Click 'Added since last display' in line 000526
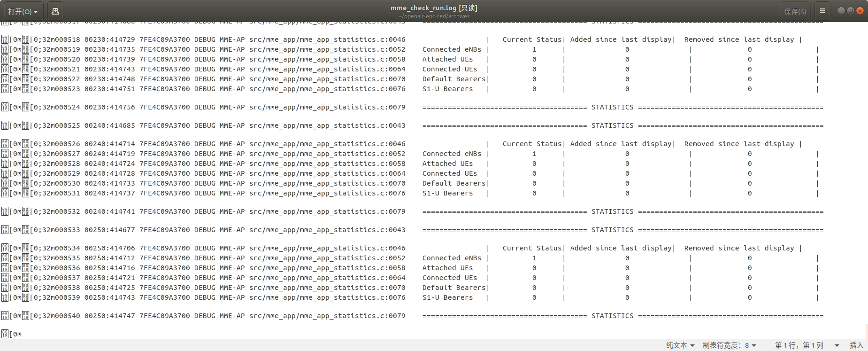Viewport: 868px width, 351px height. tap(621, 144)
